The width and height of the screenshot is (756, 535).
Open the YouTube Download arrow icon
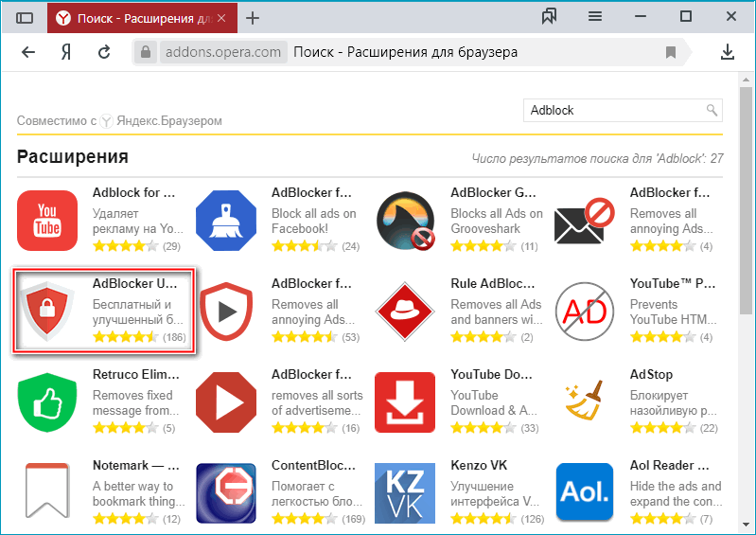[x=406, y=402]
